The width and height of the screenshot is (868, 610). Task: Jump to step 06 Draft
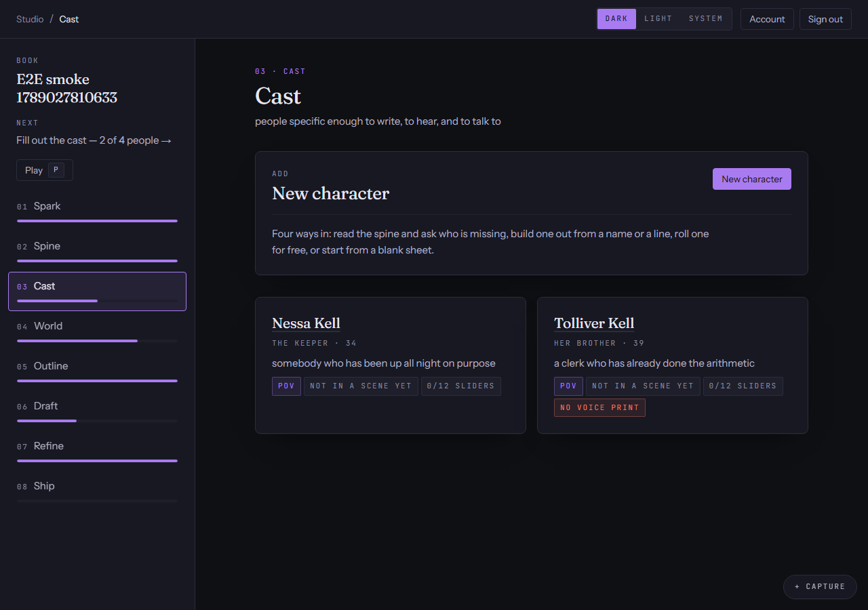tap(97, 411)
